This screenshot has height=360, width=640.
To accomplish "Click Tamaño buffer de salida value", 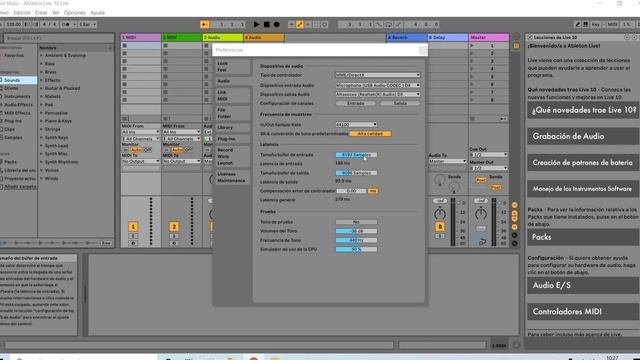I will [356, 173].
